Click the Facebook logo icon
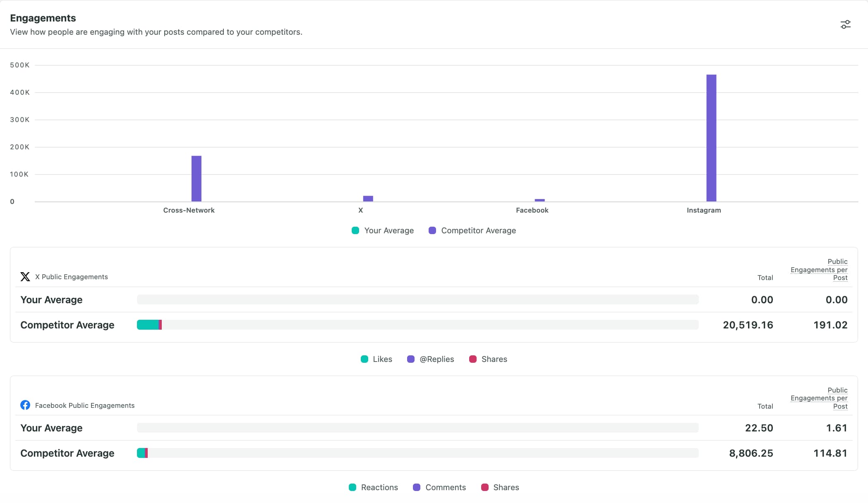Screen dimensions: 868x503 [25, 405]
